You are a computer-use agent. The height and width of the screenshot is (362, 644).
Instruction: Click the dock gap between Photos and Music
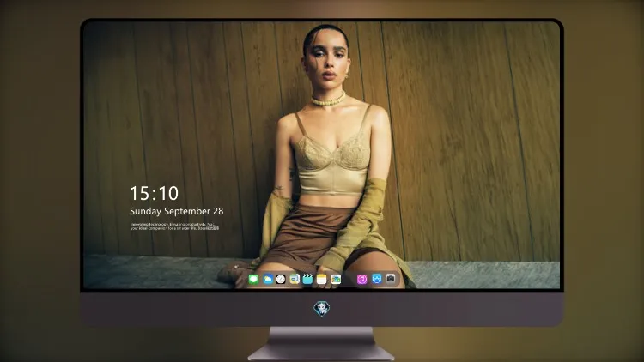349,279
